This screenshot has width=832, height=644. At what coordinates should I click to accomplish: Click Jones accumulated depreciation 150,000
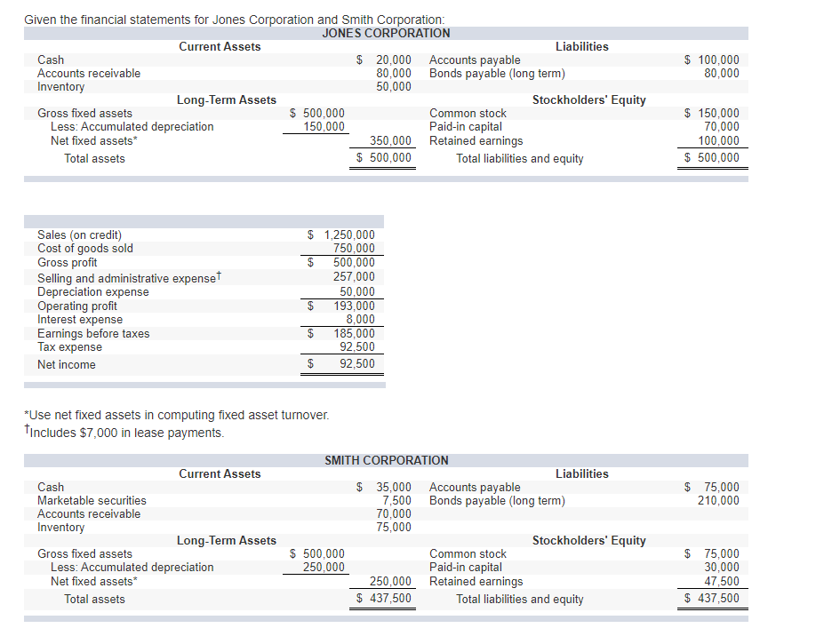coord(324,127)
